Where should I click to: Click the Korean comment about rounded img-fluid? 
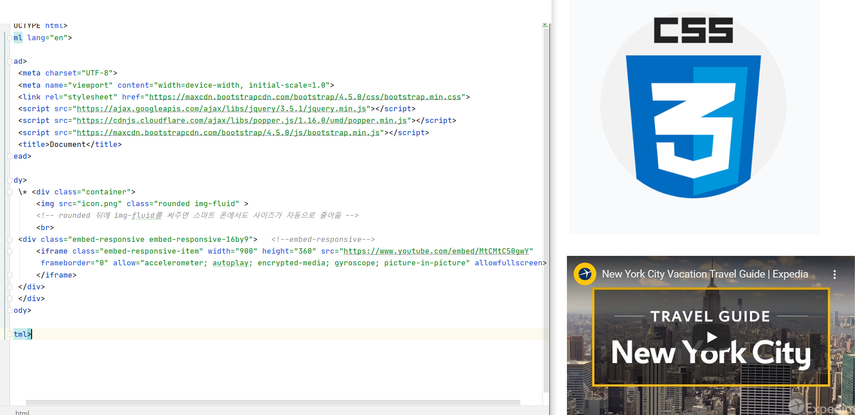(x=198, y=216)
